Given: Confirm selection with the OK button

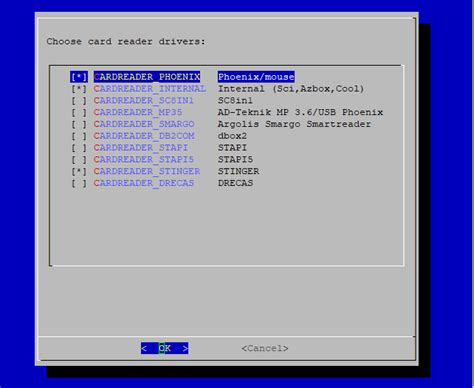Looking at the screenshot, I should point(164,348).
